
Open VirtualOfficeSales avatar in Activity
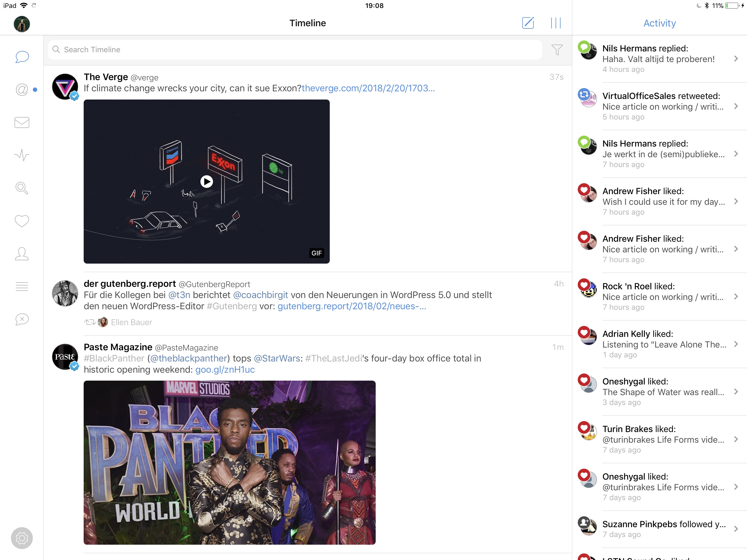click(x=589, y=99)
